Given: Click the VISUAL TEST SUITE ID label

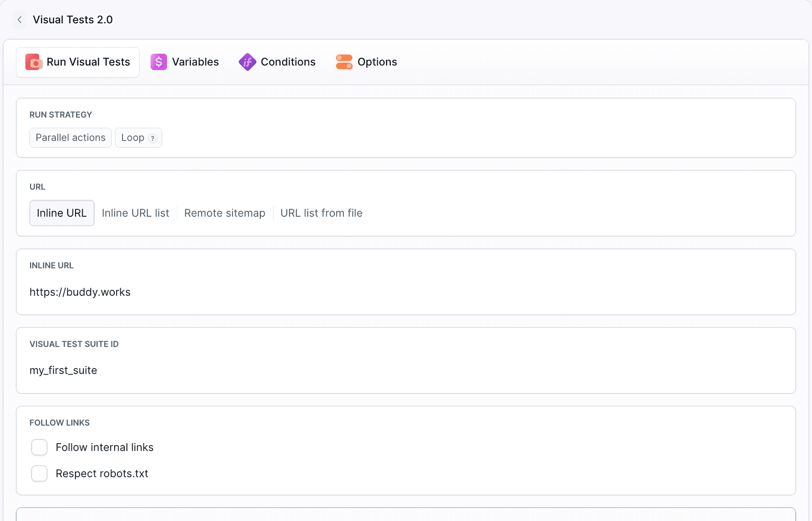Looking at the screenshot, I should click(74, 344).
